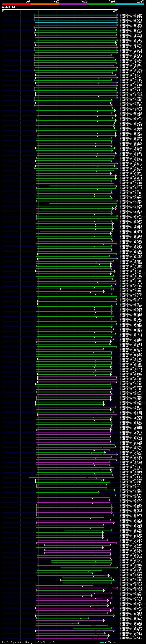Viewport: 146px width, 644px height.
Task: Click hit label UniRef100_P52839
Action: [131, 407]
